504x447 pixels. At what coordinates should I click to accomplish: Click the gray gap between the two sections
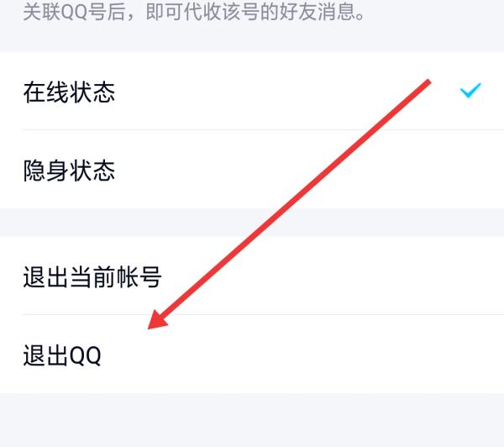point(252,223)
